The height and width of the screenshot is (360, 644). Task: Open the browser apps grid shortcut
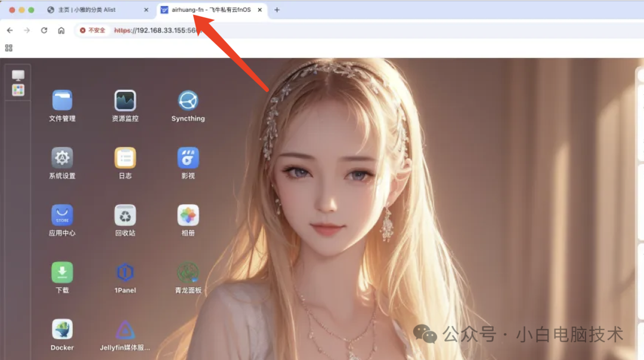(x=8, y=48)
